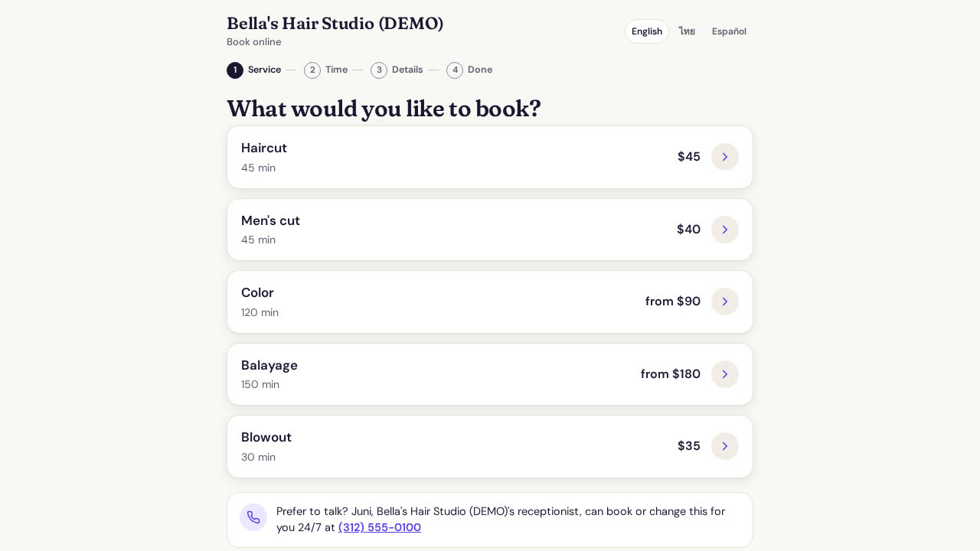Click the Balayage chevron arrow icon

(725, 374)
